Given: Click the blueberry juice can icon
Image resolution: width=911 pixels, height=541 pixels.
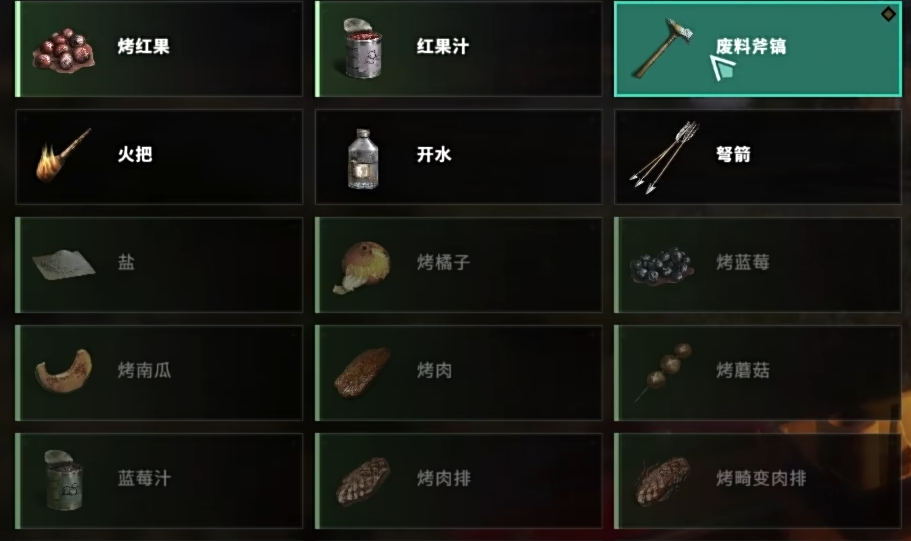Looking at the screenshot, I should pyautogui.click(x=63, y=481).
